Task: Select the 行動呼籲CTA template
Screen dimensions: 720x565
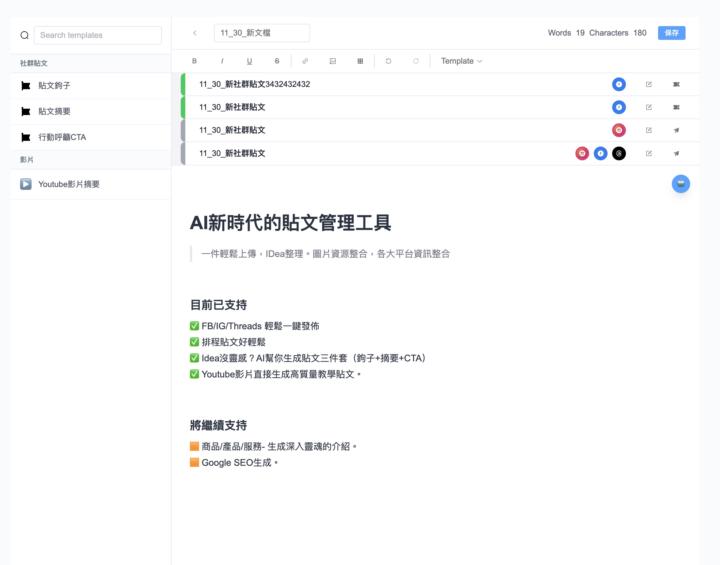Action: pyautogui.click(x=62, y=137)
